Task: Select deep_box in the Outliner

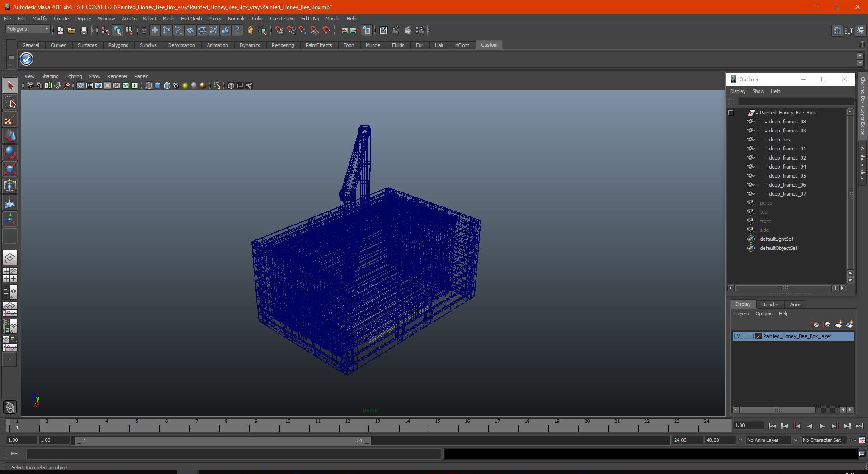Action: click(x=780, y=140)
